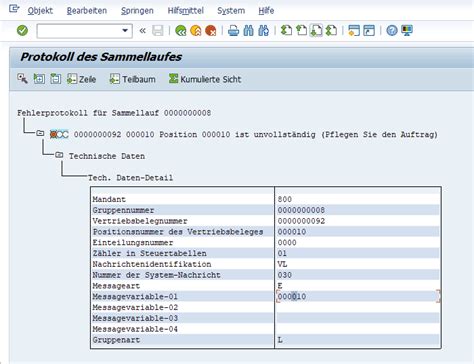Click the Find binoculars icon
The height and width of the screenshot is (364, 474).
click(248, 31)
